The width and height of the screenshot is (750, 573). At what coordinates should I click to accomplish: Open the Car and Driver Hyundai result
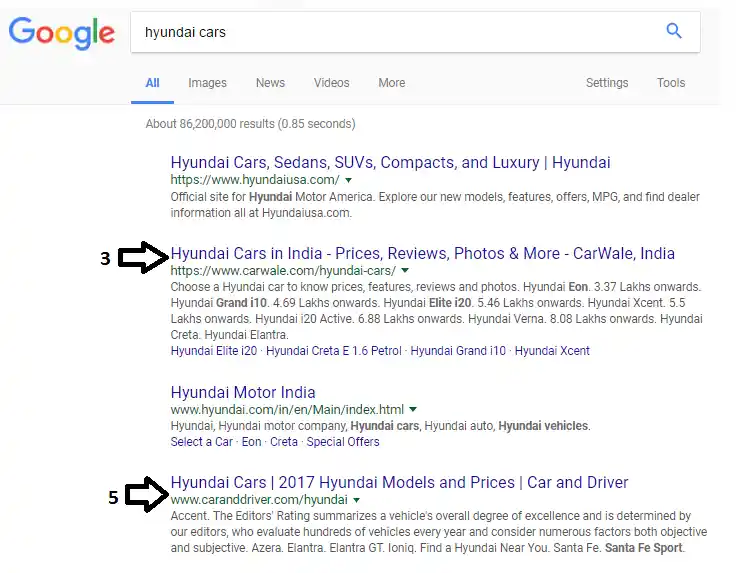pyautogui.click(x=399, y=482)
